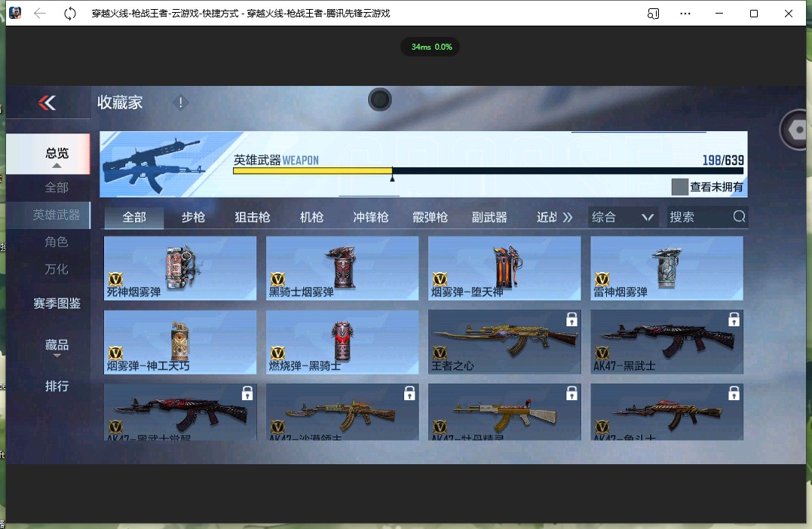
Task: Click the 198/639 collection count
Action: click(x=723, y=161)
